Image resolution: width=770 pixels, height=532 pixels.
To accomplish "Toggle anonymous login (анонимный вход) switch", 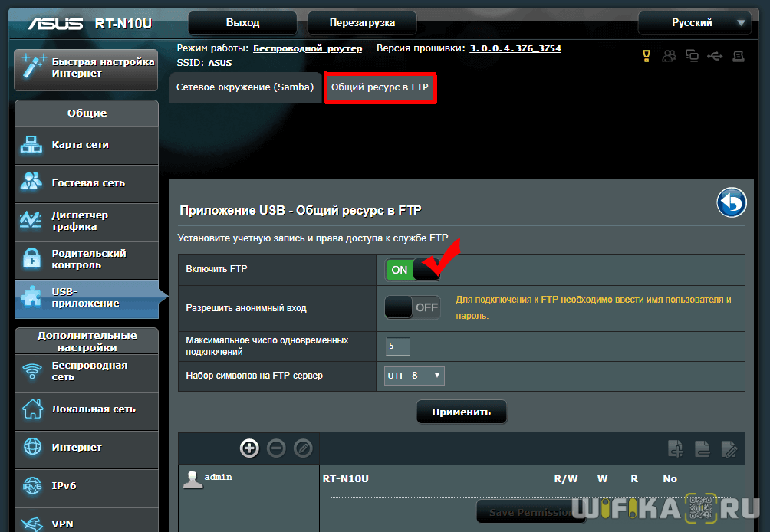I will click(x=413, y=307).
